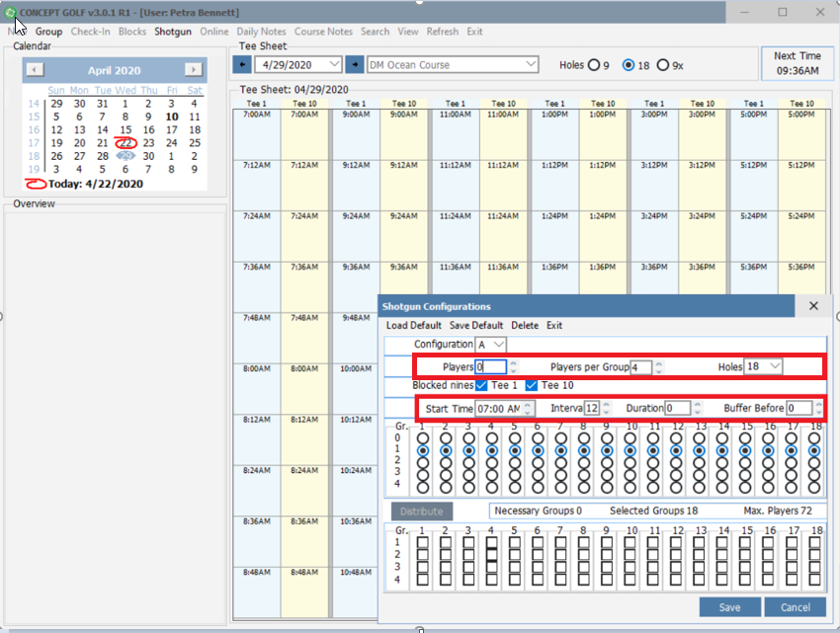This screenshot has width=840, height=633.
Task: Click the Start Time spinner arrows
Action: pos(528,409)
